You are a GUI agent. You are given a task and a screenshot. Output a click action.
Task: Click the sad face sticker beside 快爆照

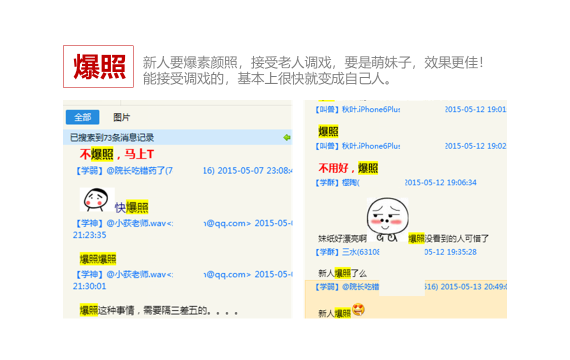[x=97, y=200]
